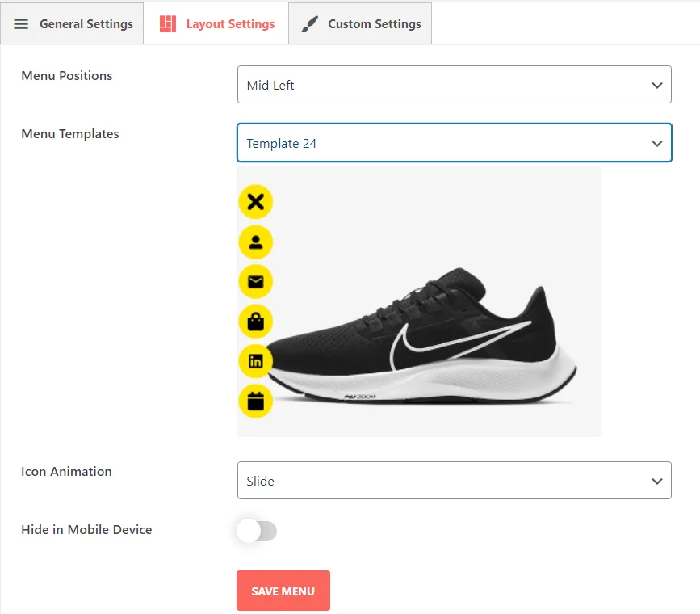Switch to the General Settings tab
The width and height of the screenshot is (700, 614).
72,23
